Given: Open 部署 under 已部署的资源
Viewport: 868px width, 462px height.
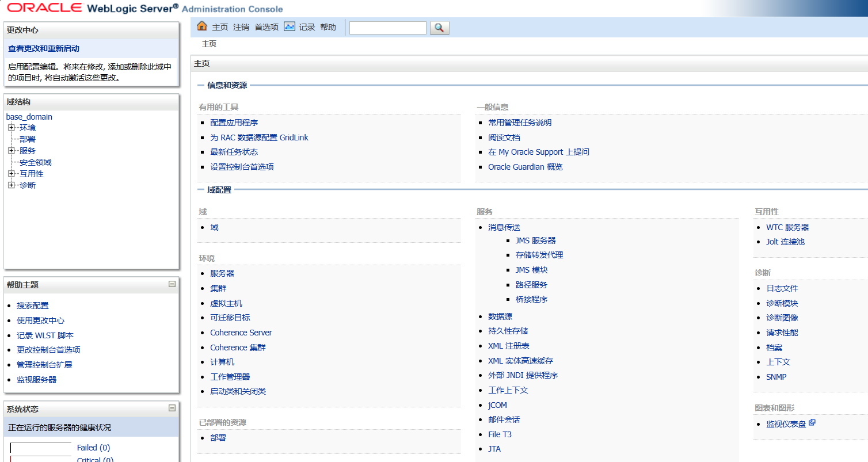Looking at the screenshot, I should 218,438.
